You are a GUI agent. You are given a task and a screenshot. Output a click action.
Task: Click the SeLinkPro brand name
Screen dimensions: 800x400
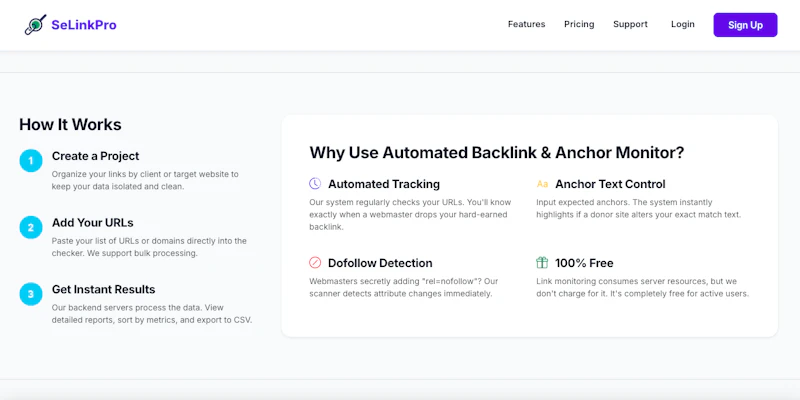click(x=84, y=24)
